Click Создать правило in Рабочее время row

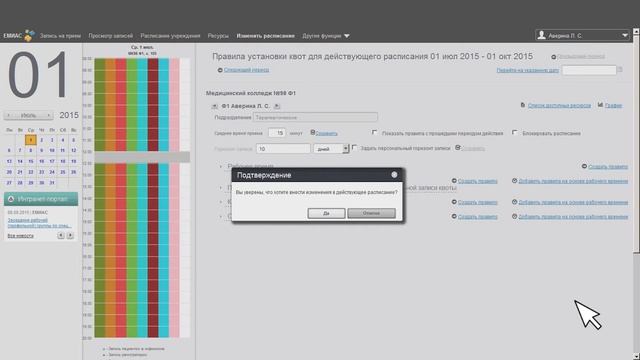tap(608, 167)
